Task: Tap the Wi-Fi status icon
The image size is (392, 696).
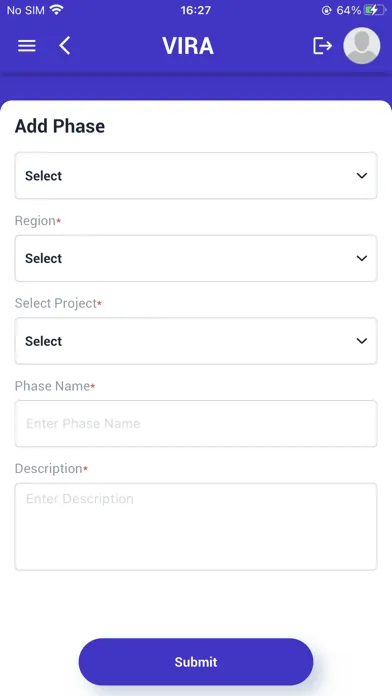Action: pyautogui.click(x=56, y=10)
